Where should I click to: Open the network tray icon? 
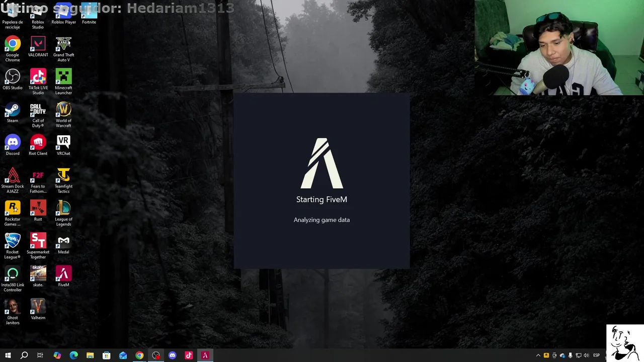(579, 355)
